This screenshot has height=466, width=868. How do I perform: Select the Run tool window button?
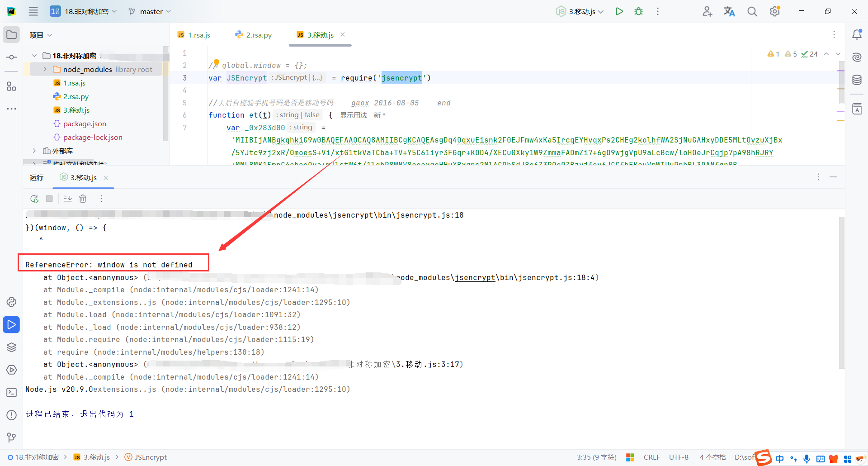(x=11, y=324)
